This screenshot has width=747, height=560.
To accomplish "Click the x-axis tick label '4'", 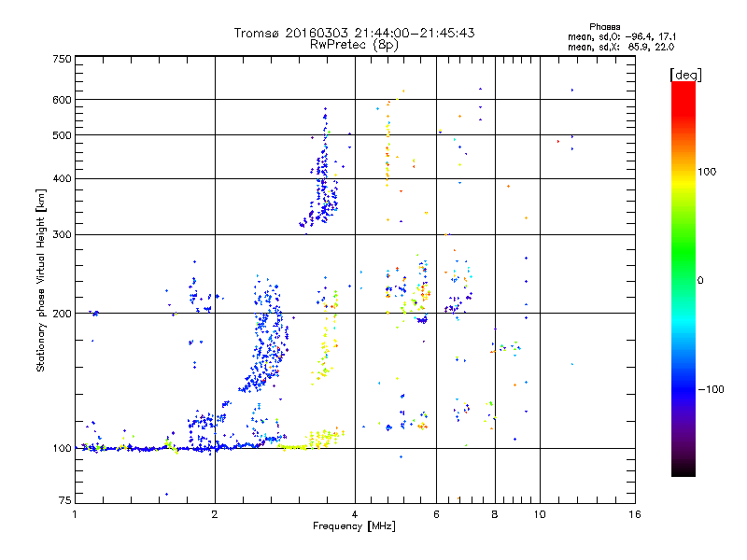I will click(x=355, y=514).
